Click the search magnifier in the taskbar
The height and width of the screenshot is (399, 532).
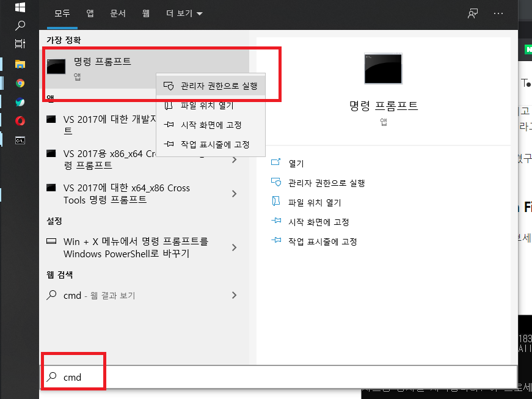[20, 26]
